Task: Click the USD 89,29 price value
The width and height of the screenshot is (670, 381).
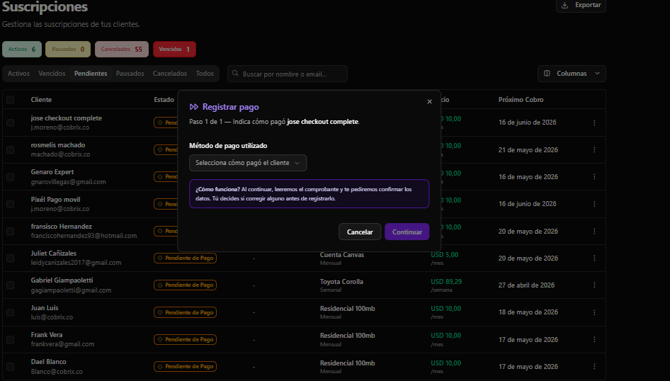Action: (446, 281)
